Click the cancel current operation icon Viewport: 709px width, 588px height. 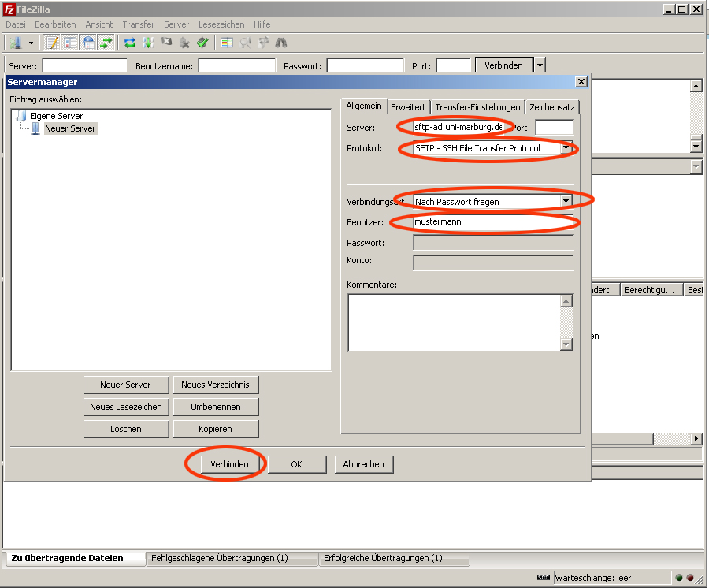(x=166, y=42)
